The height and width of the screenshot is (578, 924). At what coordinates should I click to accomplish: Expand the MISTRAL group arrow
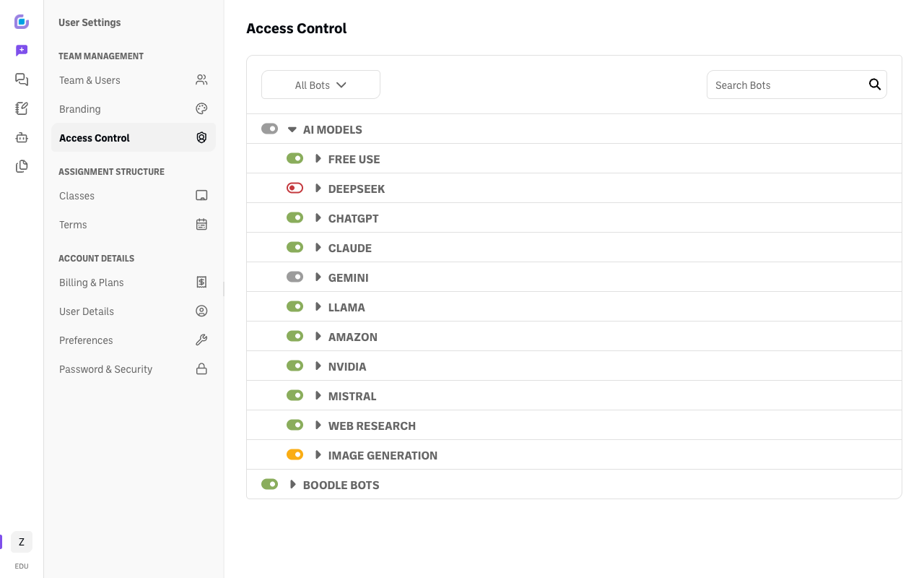click(318, 395)
